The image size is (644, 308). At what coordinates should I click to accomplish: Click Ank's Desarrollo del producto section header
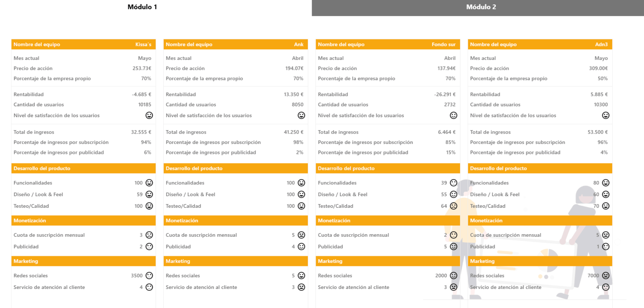click(235, 168)
